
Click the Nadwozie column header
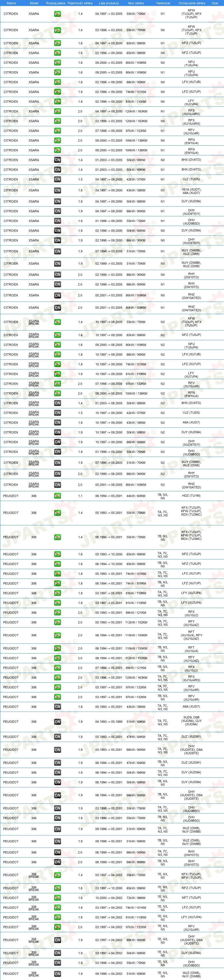coord(163,3)
